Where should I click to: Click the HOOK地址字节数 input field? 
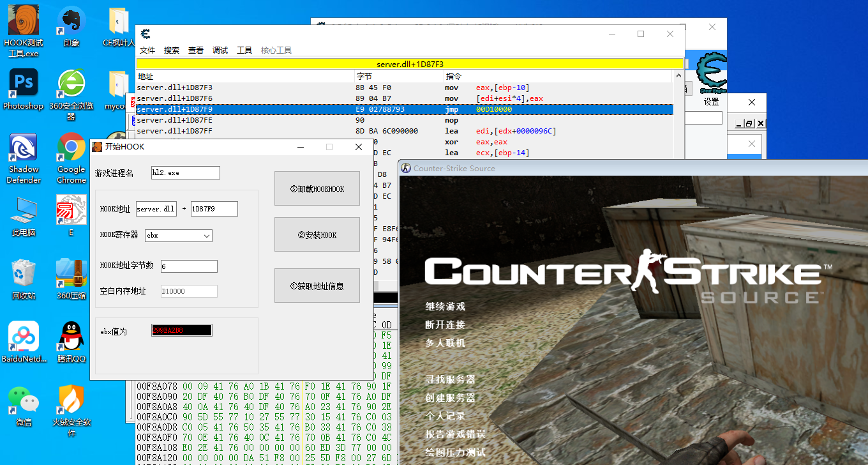[189, 266]
